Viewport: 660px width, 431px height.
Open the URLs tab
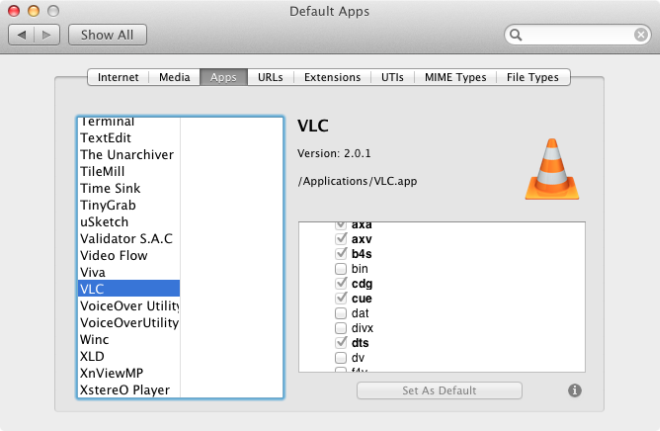point(270,77)
